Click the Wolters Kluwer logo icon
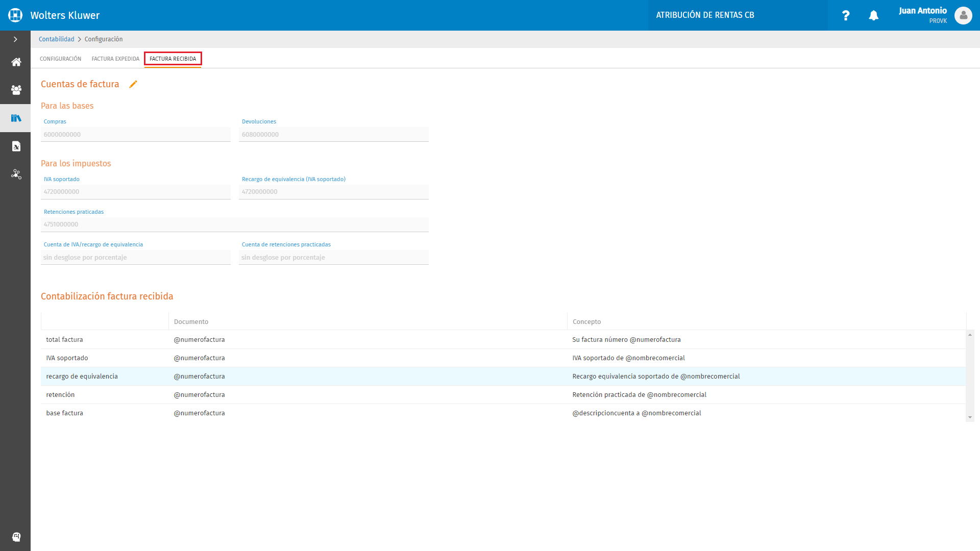Screen dimensions: 980x551 click(15, 15)
